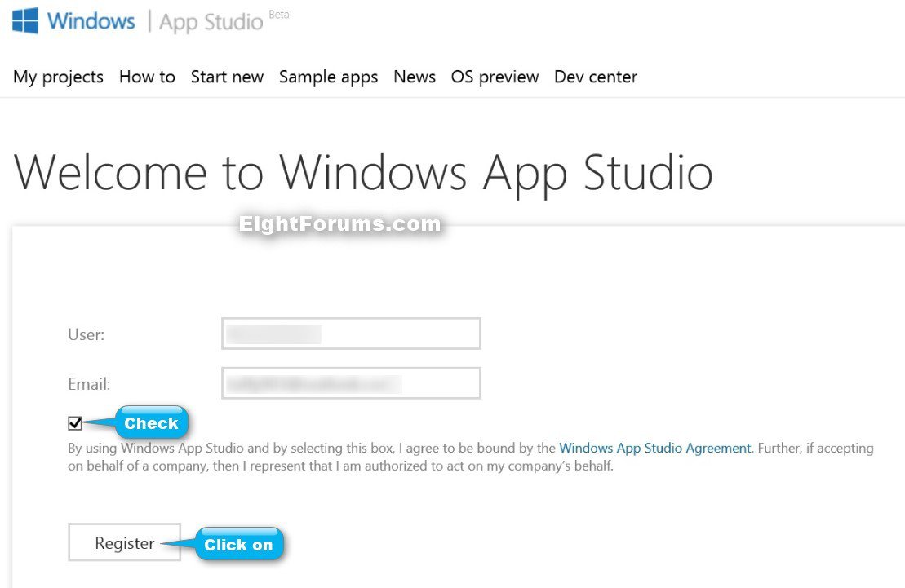Visit the Dev center link
905x588 pixels.
point(596,77)
